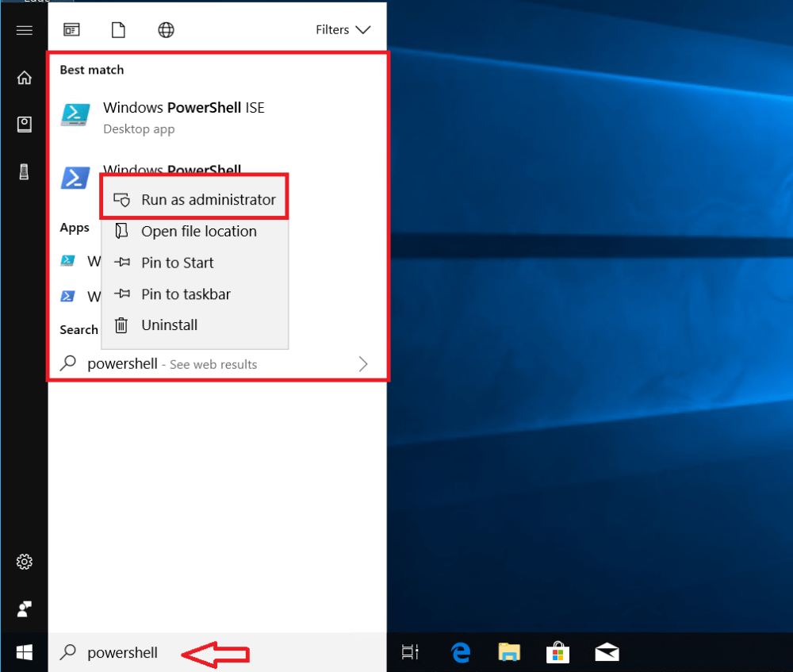The width and height of the screenshot is (793, 672).
Task: Filter search results by Apps icon
Action: coord(71,30)
